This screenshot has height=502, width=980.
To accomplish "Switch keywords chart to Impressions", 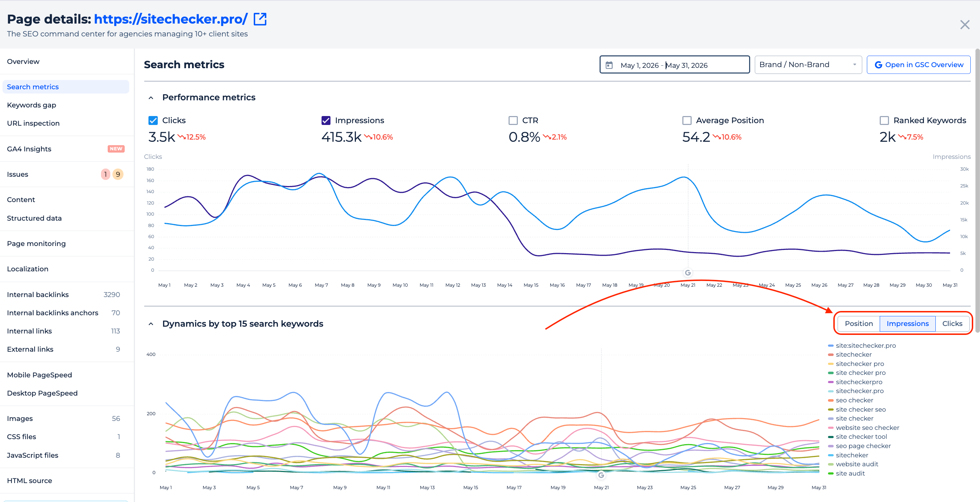I will pos(907,324).
